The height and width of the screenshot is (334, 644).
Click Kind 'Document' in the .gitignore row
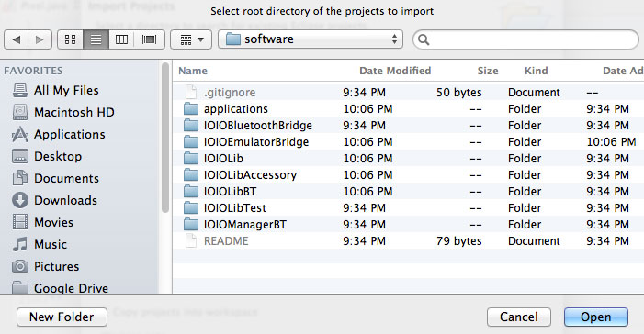[534, 93]
